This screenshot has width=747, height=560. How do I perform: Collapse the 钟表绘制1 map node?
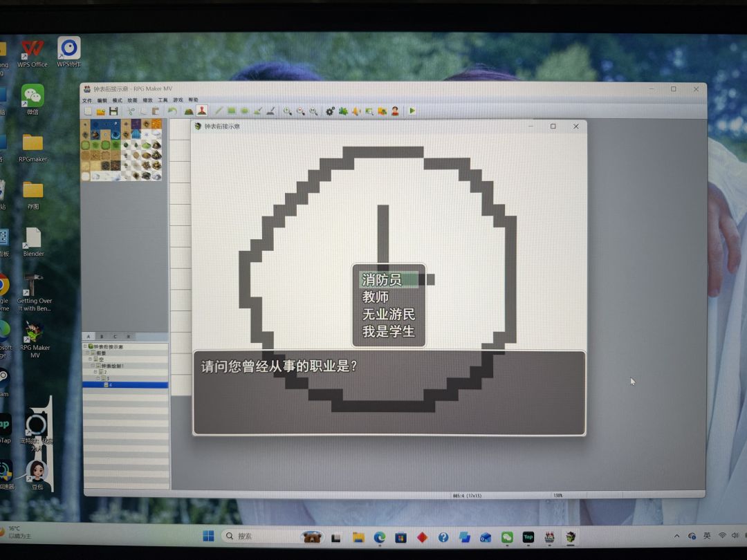pos(93,366)
